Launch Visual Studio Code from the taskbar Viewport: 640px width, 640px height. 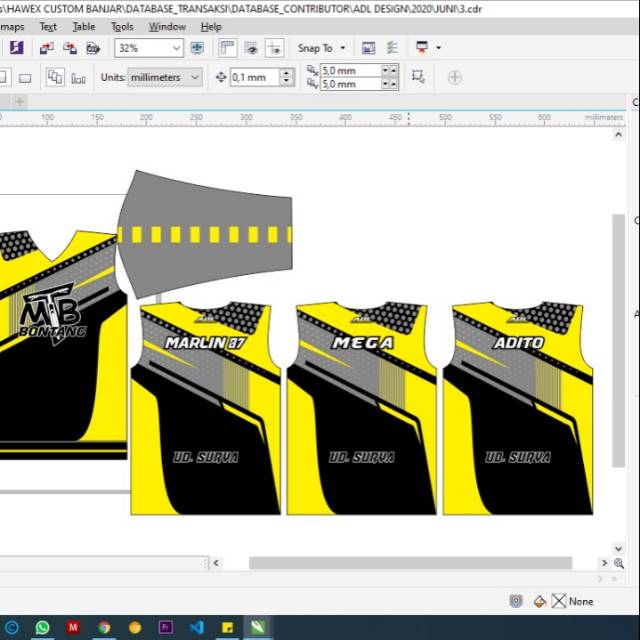pyautogui.click(x=196, y=627)
